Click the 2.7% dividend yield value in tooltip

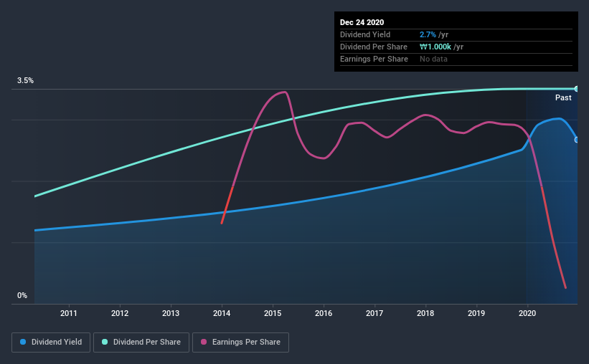pyautogui.click(x=428, y=34)
